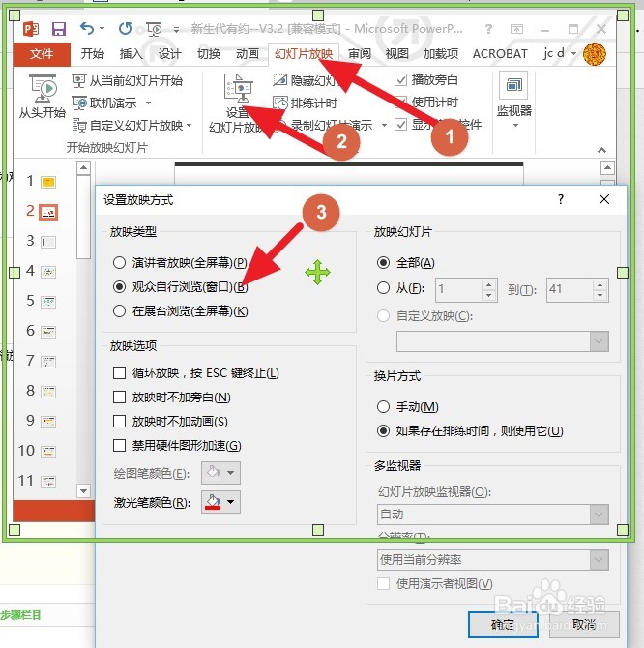Check 禁用硬件图形加速 option
The image size is (644, 648).
pyautogui.click(x=119, y=446)
